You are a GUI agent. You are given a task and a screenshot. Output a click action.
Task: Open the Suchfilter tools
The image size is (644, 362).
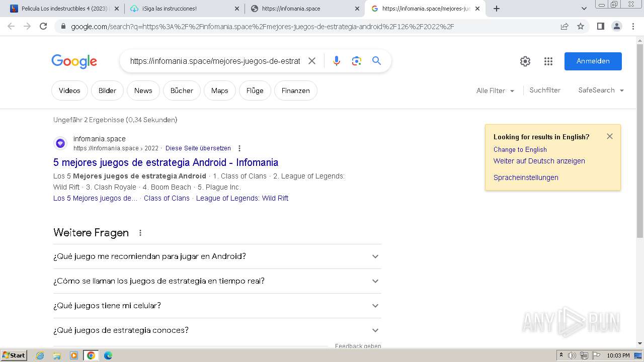(545, 90)
